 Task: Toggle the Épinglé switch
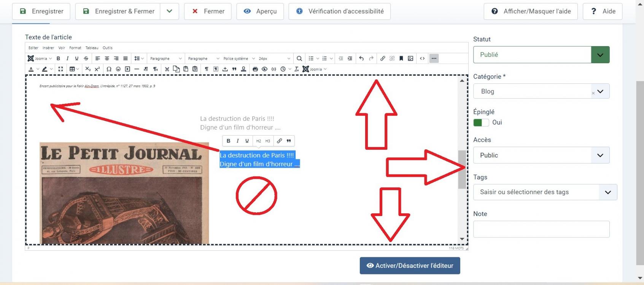pos(481,122)
